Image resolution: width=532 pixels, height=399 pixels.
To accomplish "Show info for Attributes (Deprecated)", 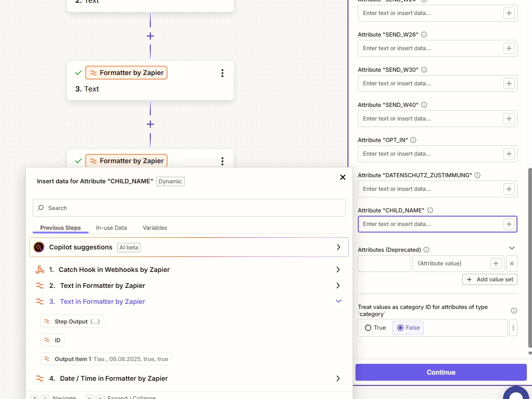I will [427, 249].
